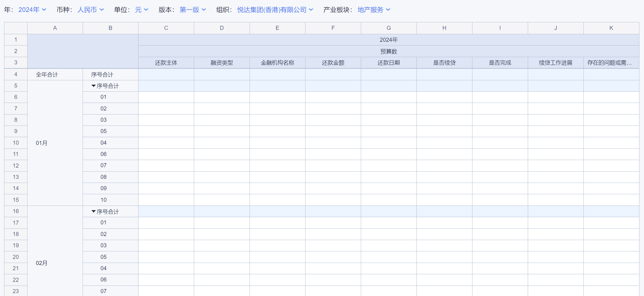Open the 版本 第一版 dropdown
The width and height of the screenshot is (644, 296).
click(192, 10)
